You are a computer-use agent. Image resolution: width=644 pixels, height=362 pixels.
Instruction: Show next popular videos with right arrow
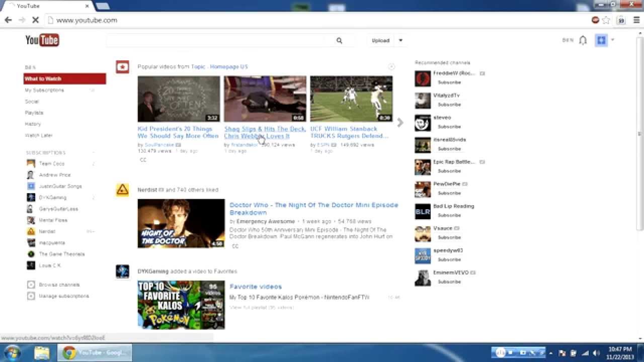click(400, 122)
